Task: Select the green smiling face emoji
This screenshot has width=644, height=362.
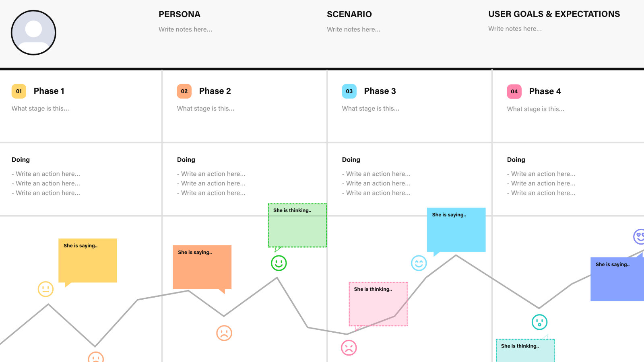Action: 279,263
